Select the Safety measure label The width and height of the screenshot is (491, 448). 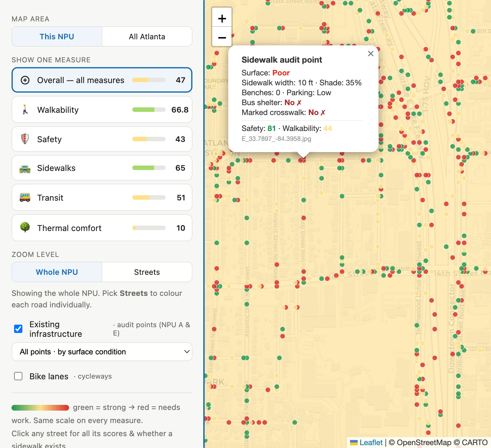click(49, 139)
